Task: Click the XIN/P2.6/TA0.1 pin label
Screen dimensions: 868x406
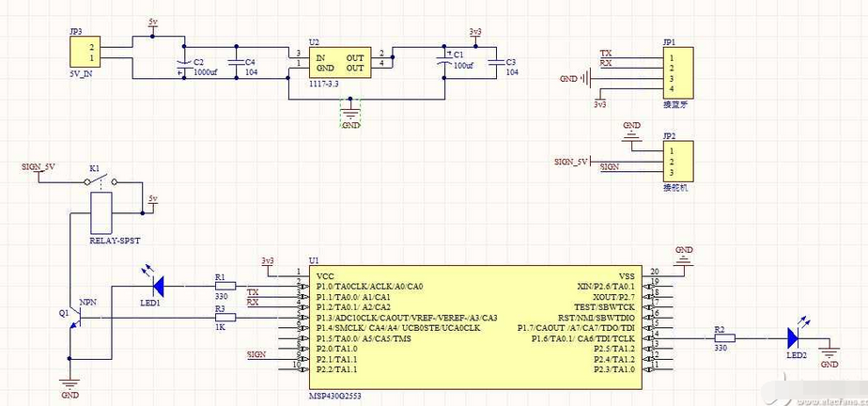Action: [606, 287]
